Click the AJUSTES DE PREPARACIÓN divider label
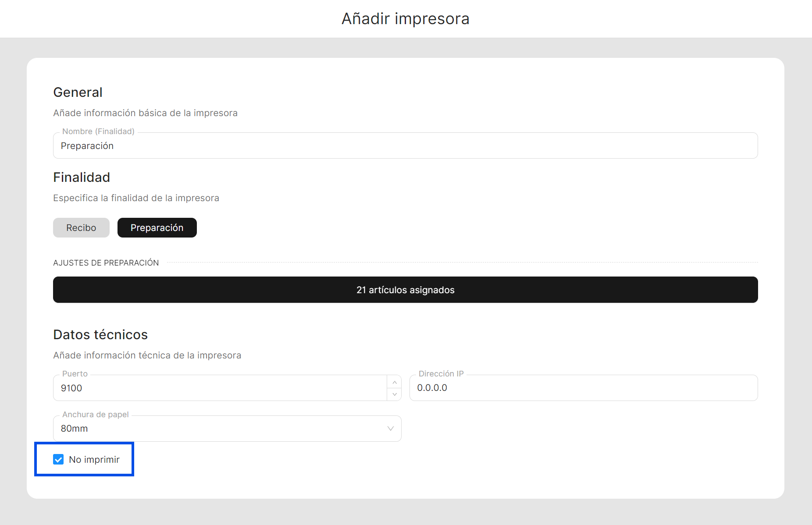This screenshot has width=812, height=525. [106, 263]
